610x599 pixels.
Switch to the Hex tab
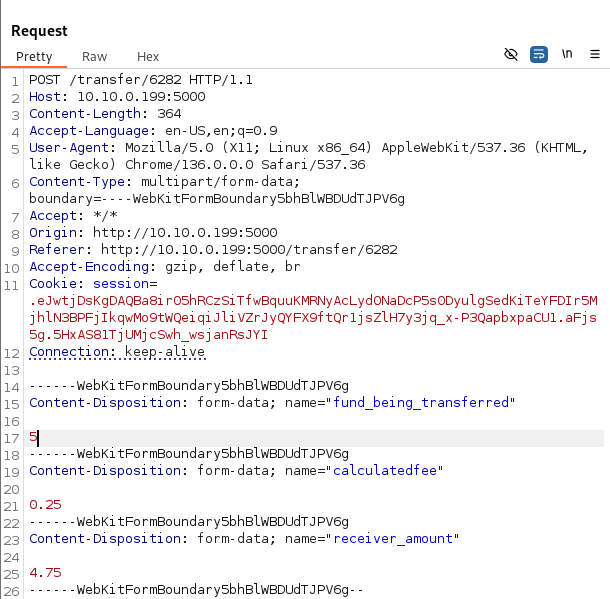pyautogui.click(x=148, y=57)
